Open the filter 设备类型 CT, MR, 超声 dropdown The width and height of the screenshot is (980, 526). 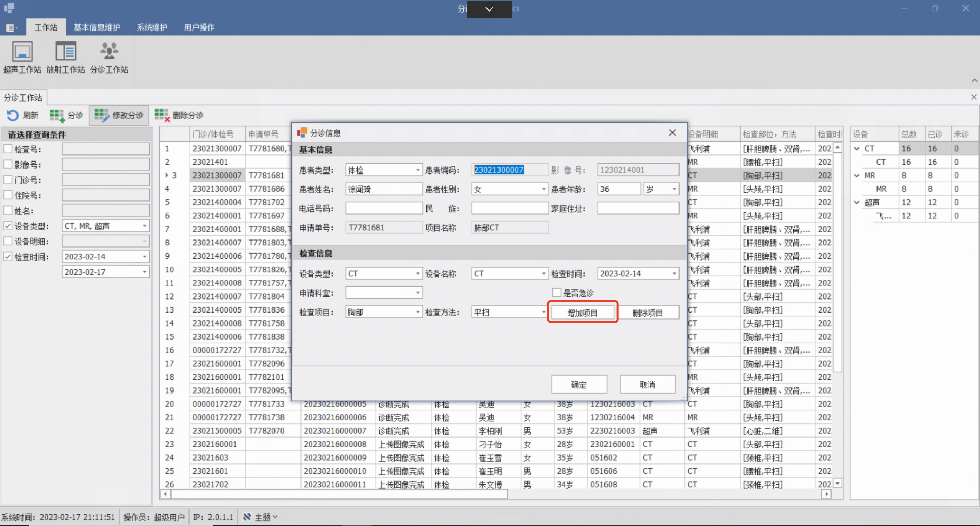(x=144, y=226)
